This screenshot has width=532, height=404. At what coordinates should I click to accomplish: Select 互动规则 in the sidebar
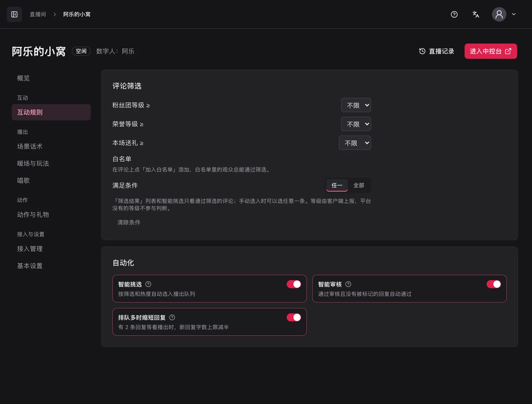[51, 112]
